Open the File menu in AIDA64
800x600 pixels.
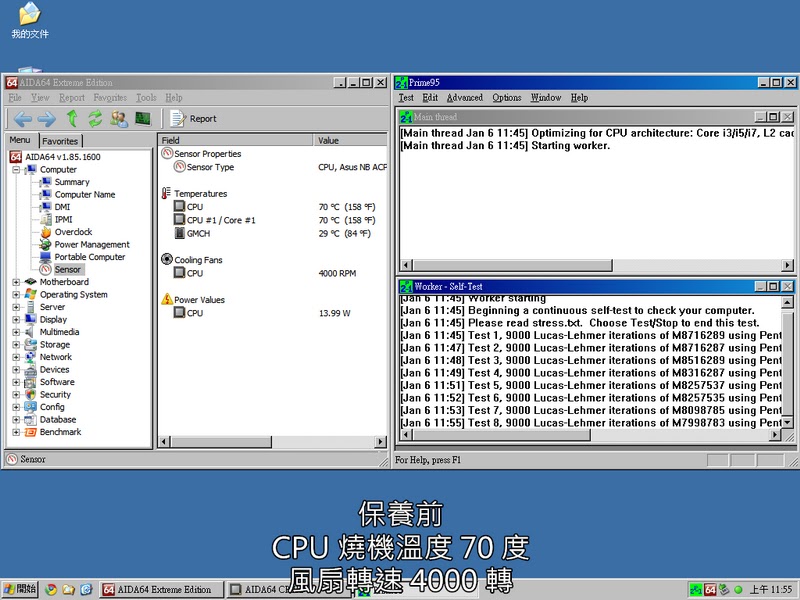click(15, 97)
